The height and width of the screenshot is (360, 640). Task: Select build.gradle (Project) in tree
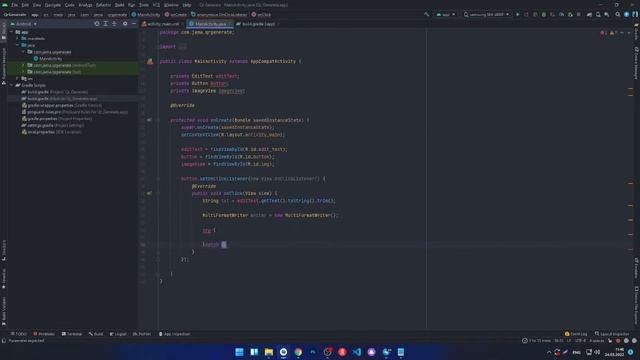pyautogui.click(x=55, y=92)
